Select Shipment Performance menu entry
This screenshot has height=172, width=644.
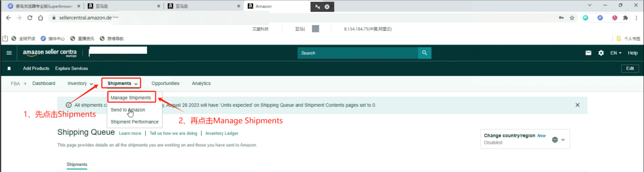134,122
